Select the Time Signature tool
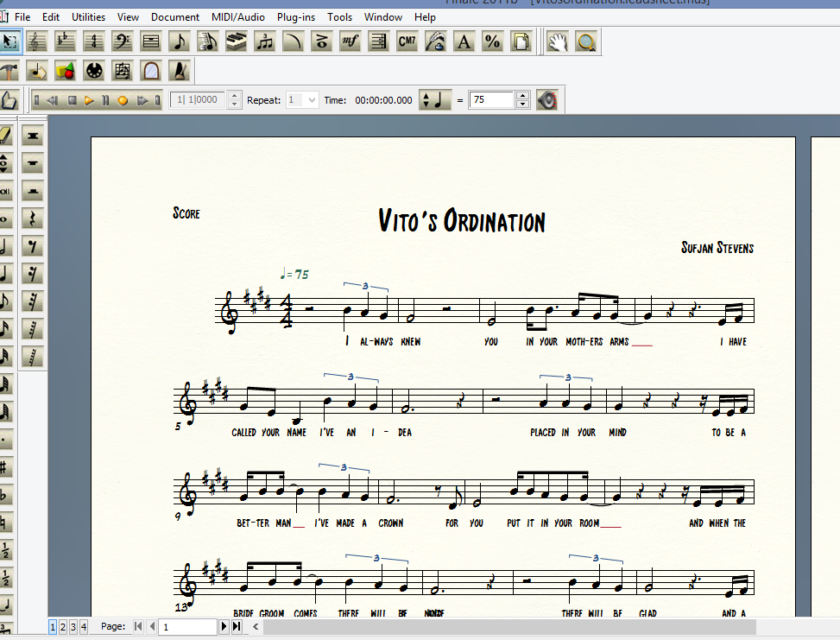 pos(93,41)
